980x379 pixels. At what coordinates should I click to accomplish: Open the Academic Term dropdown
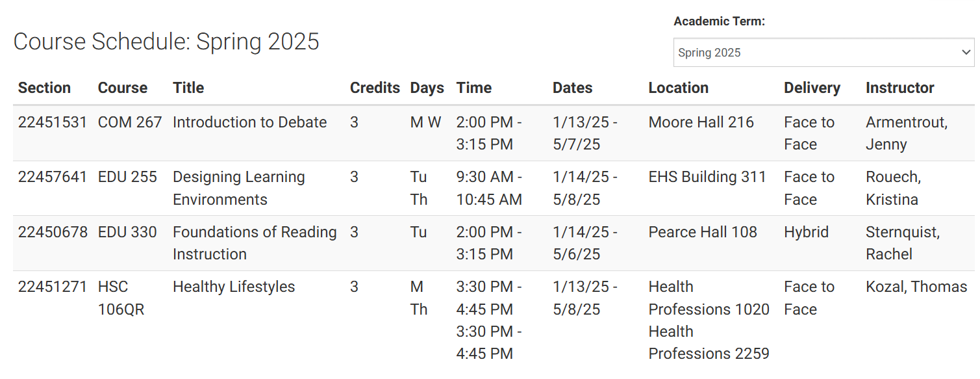tap(823, 53)
